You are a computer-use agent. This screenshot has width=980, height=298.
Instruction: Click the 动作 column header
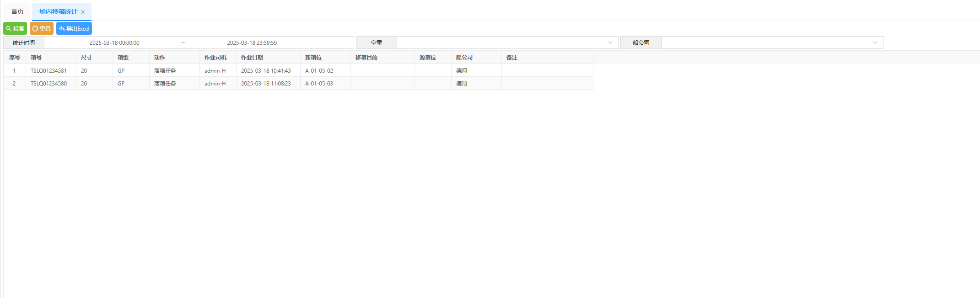160,58
